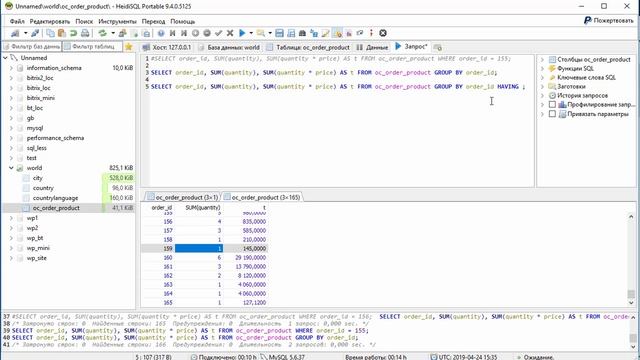The width and height of the screenshot is (640, 360).
Task: Toggle the Привязать параметры checkbox
Action: click(552, 114)
